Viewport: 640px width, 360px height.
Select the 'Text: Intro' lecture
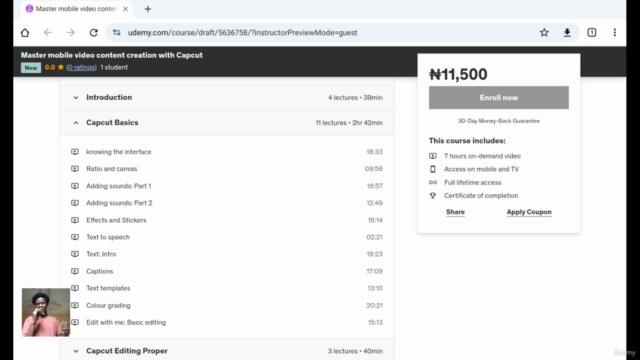[101, 254]
